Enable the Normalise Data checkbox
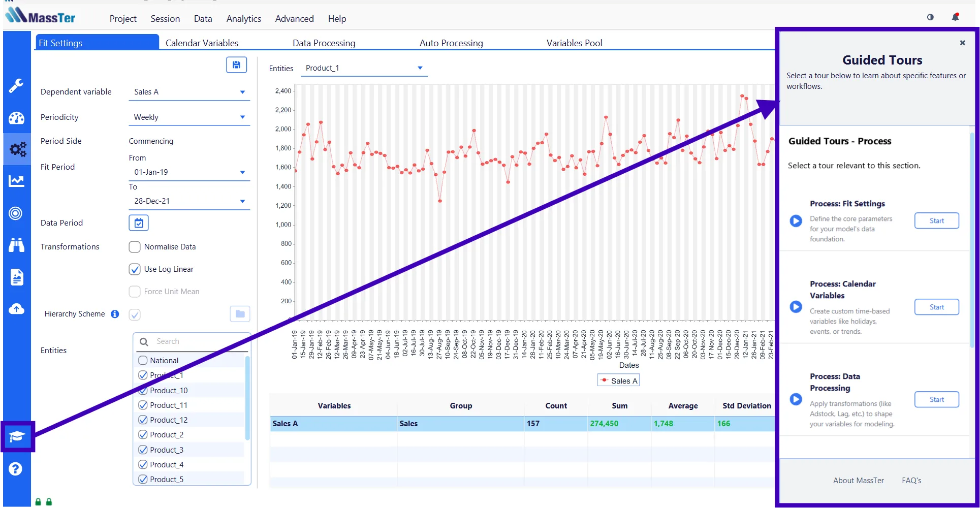Screen dimensions: 980x508 (135, 247)
